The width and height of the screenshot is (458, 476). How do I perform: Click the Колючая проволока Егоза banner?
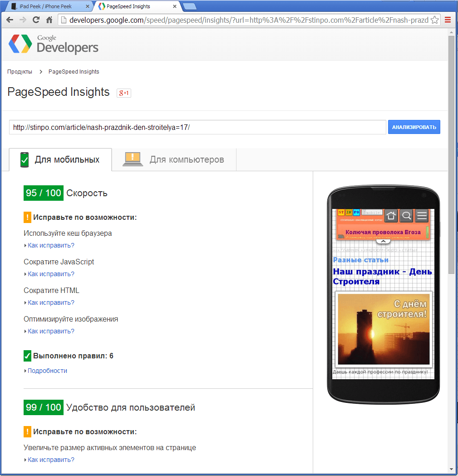pos(383,232)
